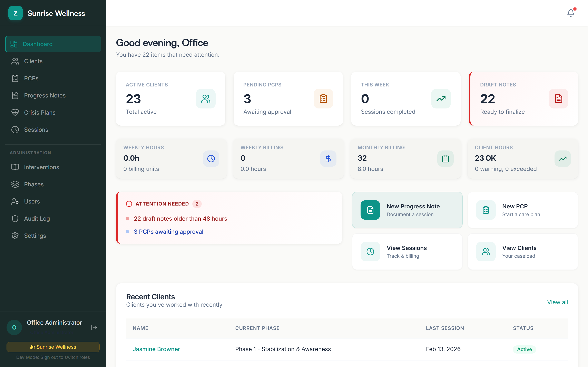Click the yellow Sunrise Wellness button
This screenshot has width=588, height=367.
[x=53, y=347]
